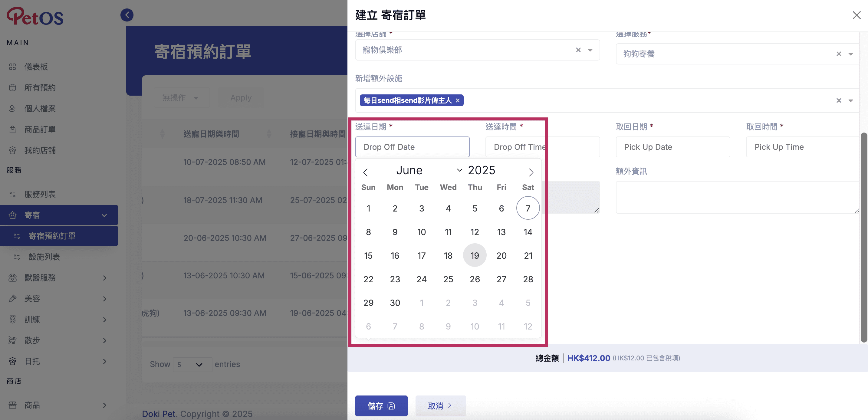
Task: Click the 儀表板 grid icon
Action: (12, 67)
